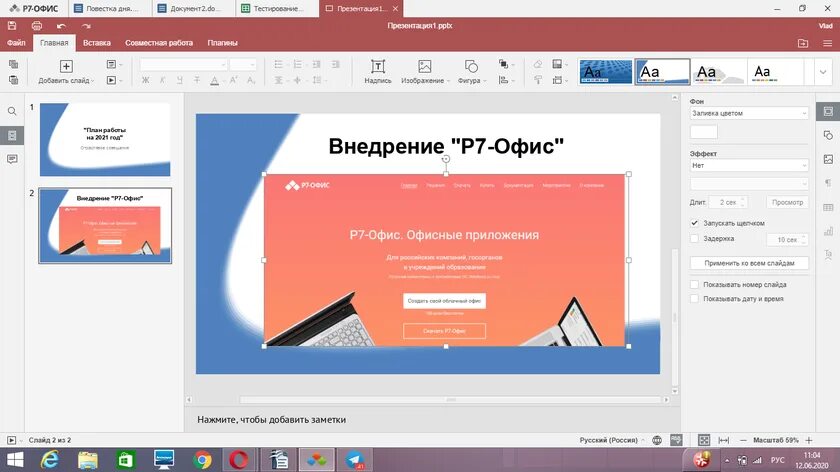Screen dimensions: 840x472
Task: Apply underline formatting (Ч)
Action: point(179,80)
